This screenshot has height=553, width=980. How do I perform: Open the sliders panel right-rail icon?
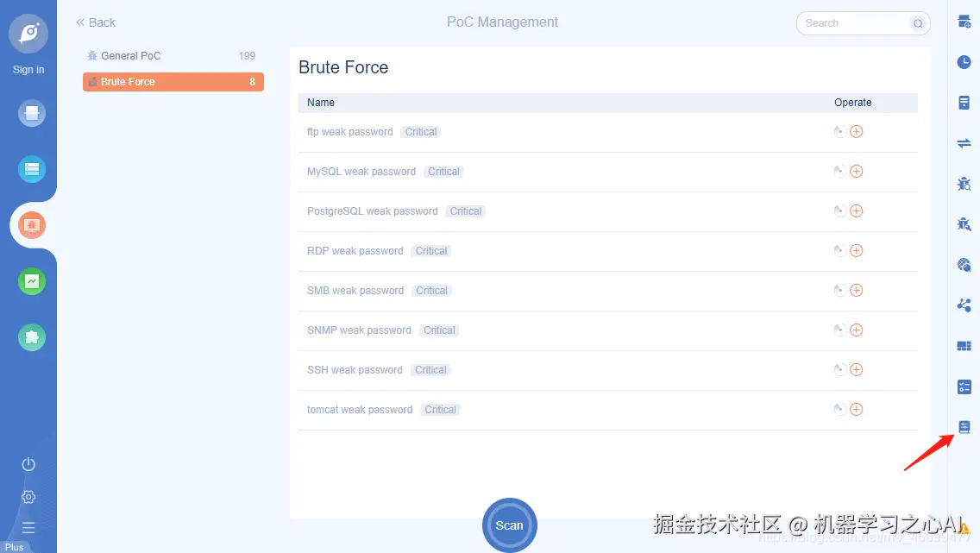[964, 427]
